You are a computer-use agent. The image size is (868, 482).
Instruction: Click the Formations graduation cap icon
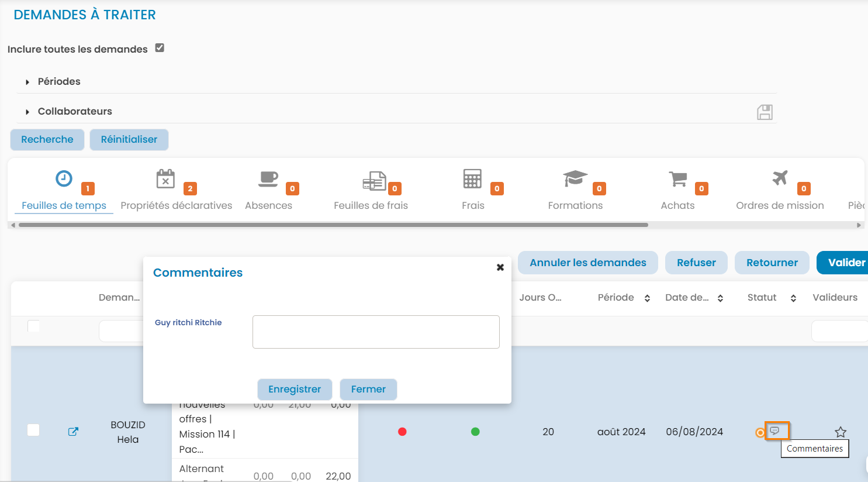[x=575, y=179]
